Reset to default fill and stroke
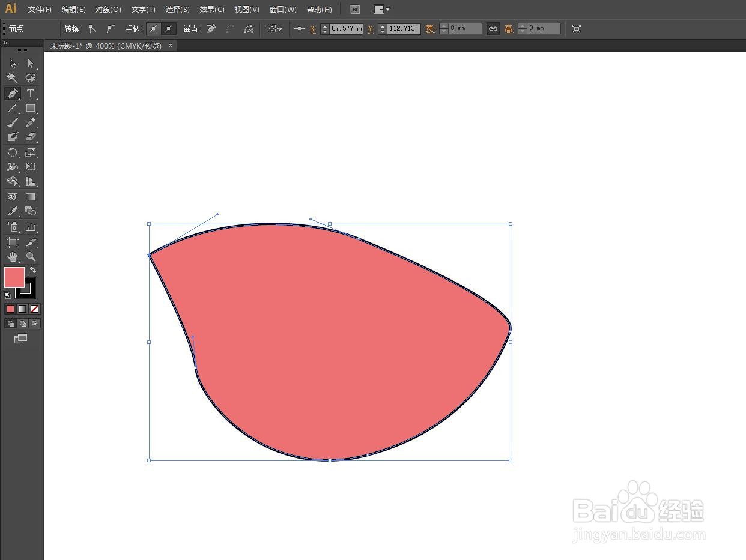This screenshot has height=560, width=746. [x=7, y=295]
